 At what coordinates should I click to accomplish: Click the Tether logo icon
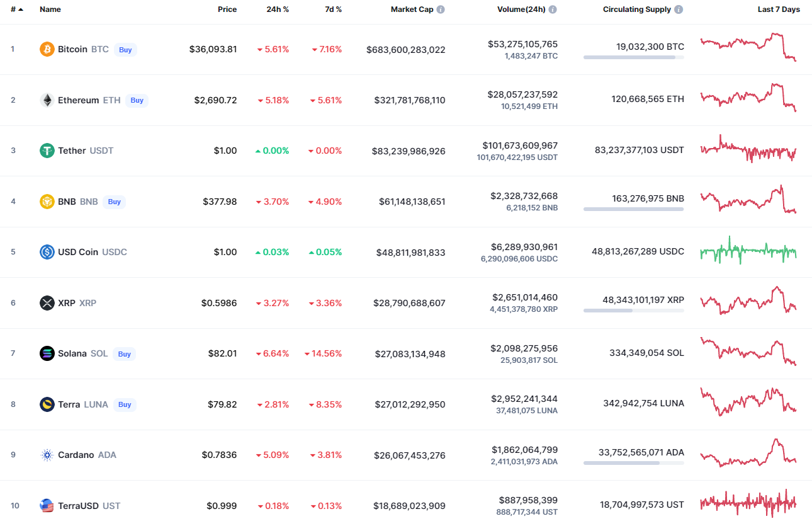(47, 151)
